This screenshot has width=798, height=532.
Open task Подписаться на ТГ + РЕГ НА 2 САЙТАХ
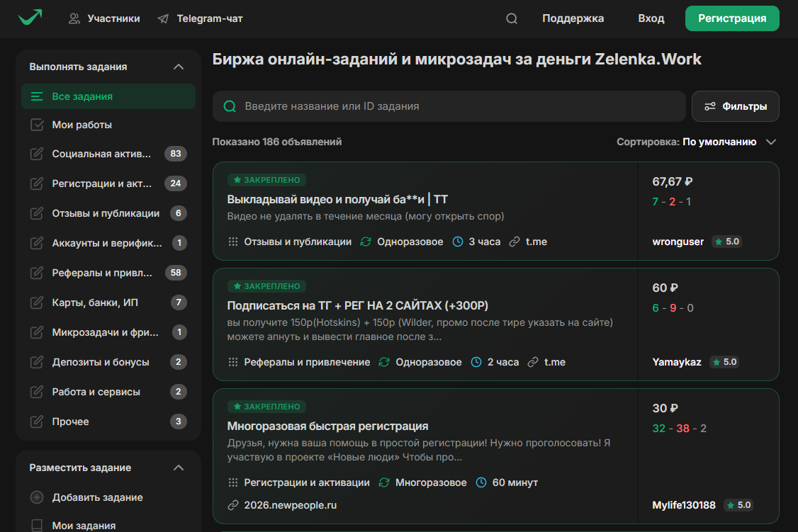[357, 306]
